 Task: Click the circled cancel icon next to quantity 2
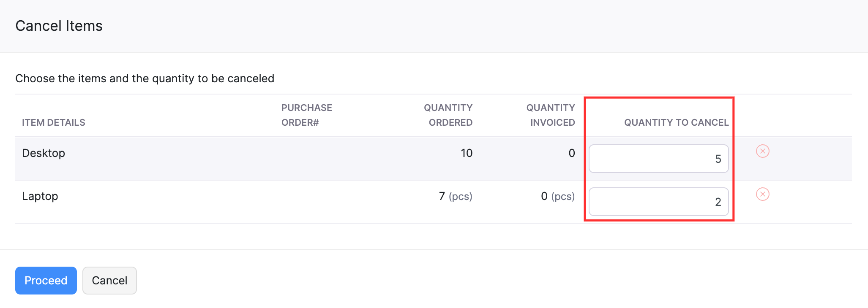(x=763, y=195)
